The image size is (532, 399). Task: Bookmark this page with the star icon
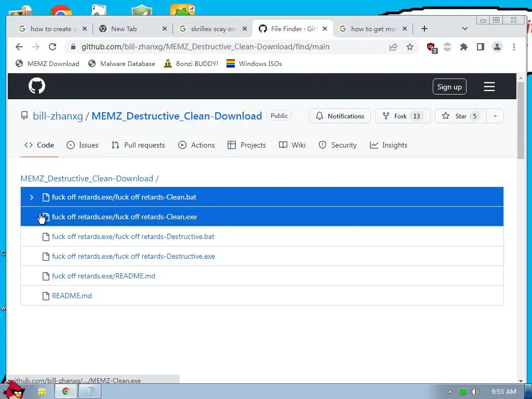(410, 47)
